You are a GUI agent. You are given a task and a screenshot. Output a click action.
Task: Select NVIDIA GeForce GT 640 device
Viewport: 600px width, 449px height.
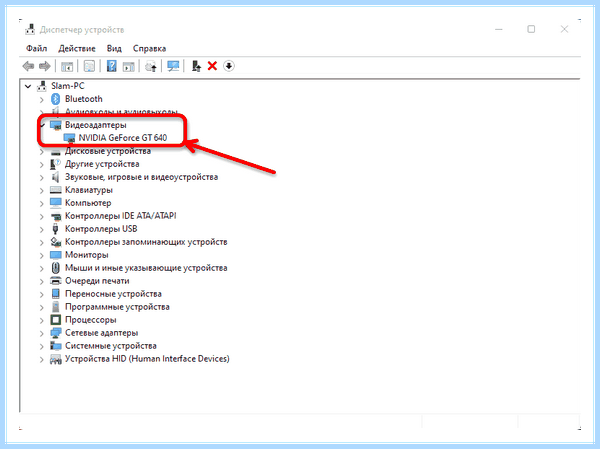point(123,138)
